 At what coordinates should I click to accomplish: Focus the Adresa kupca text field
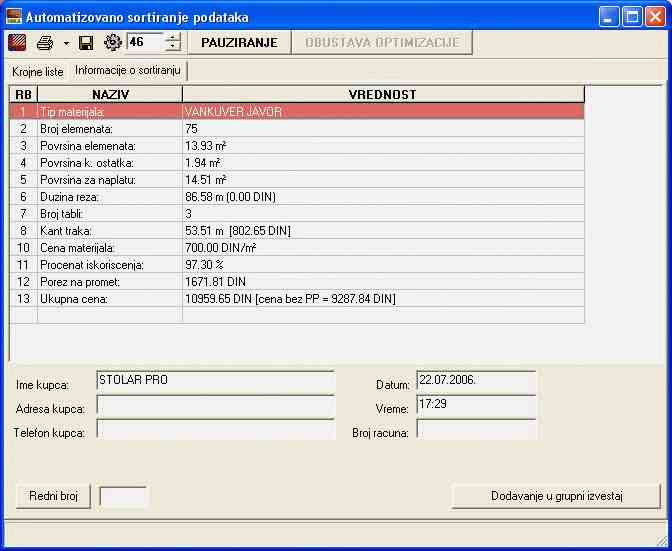click(x=214, y=406)
